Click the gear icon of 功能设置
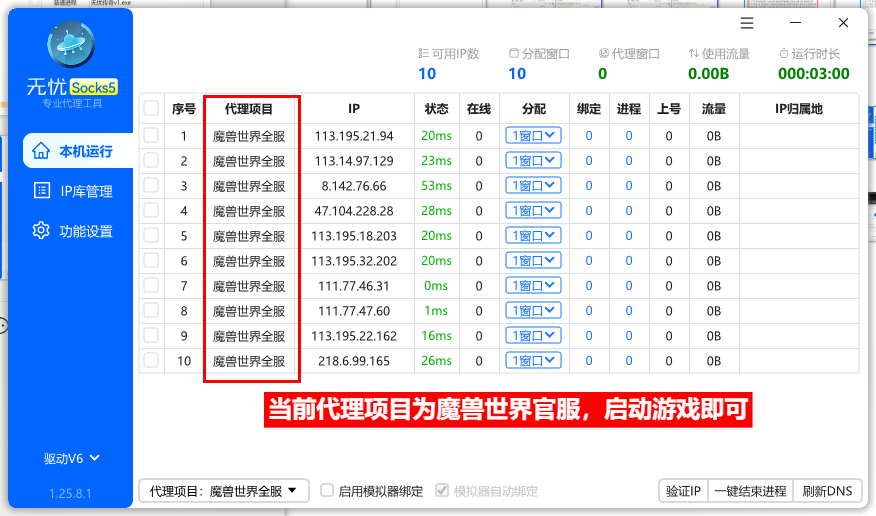The width and height of the screenshot is (876, 516). click(41, 231)
